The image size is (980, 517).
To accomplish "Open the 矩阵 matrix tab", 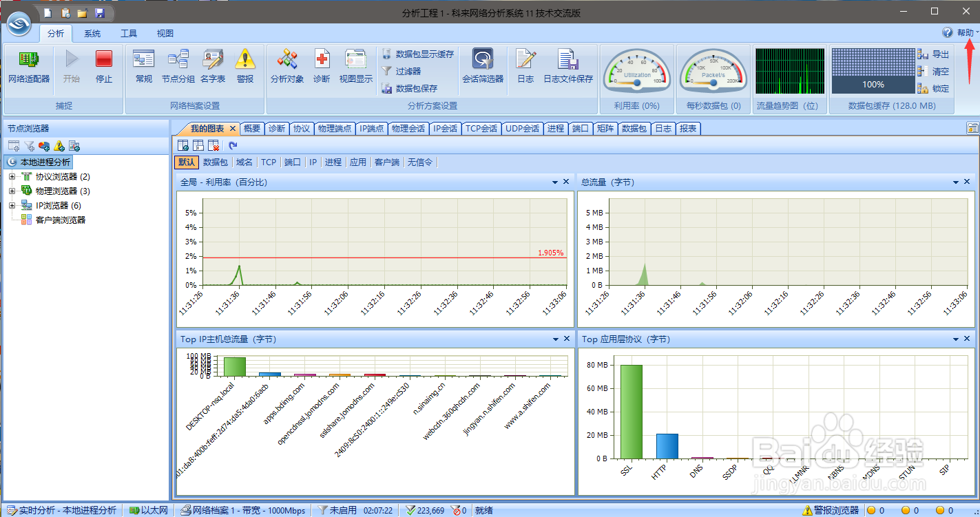I will click(x=605, y=128).
